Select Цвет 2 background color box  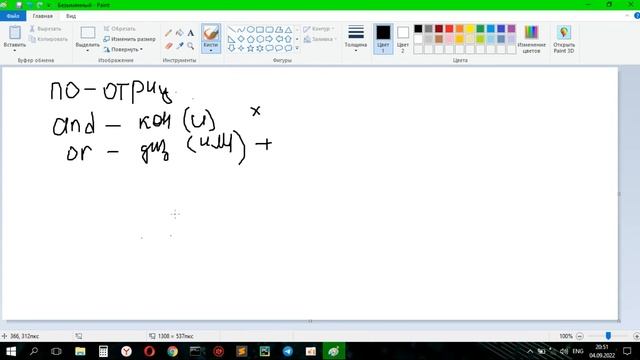402,39
